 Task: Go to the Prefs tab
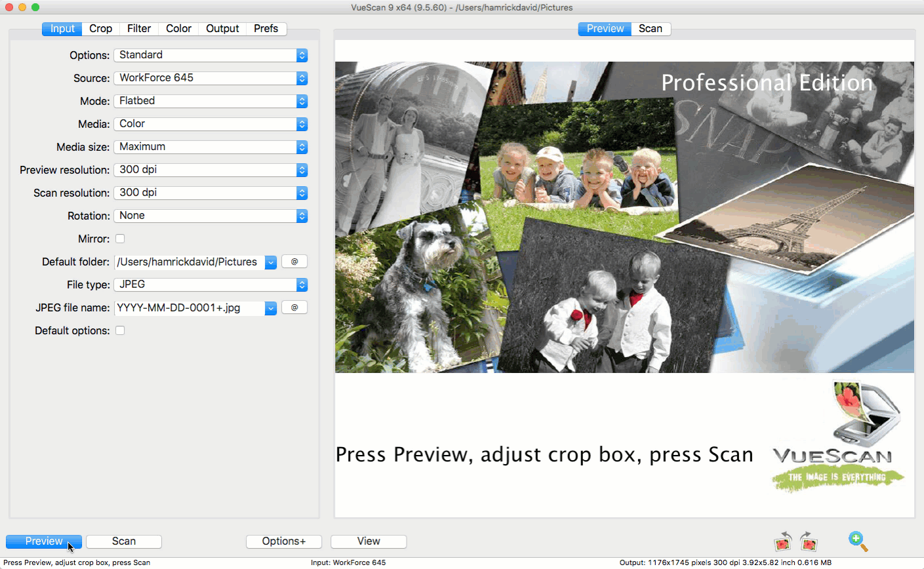[x=266, y=29]
